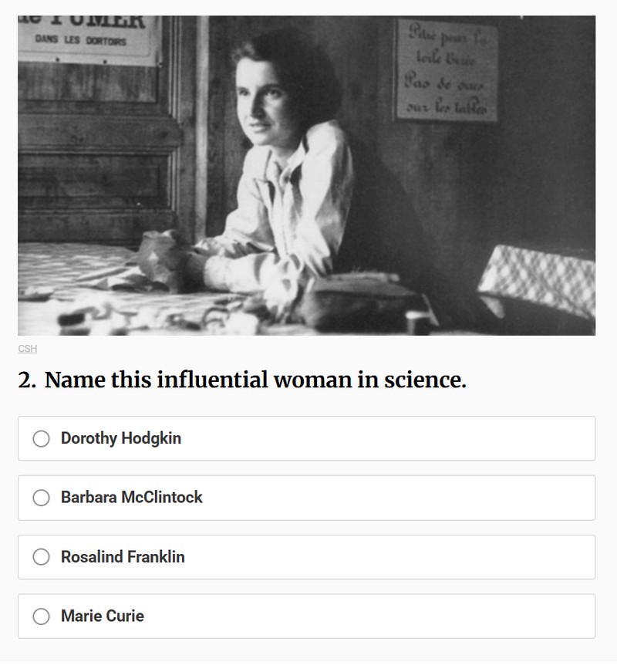Pick the Rosalind Franklin radio button
617x672 pixels.
click(x=41, y=557)
